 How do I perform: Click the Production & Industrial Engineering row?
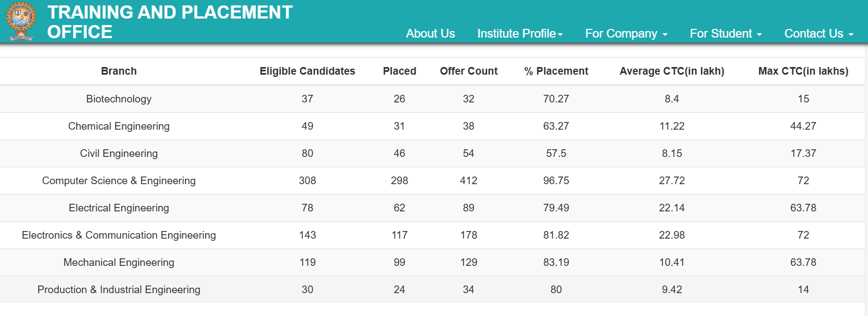tap(119, 289)
